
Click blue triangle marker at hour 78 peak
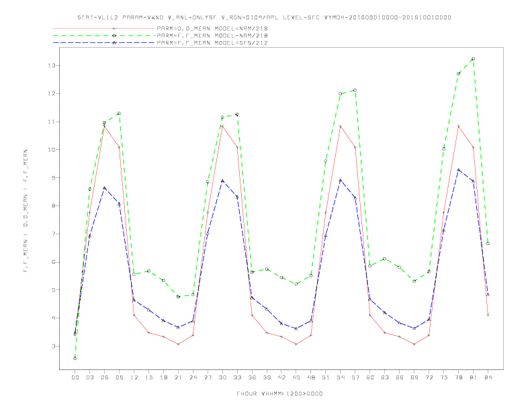458,169
